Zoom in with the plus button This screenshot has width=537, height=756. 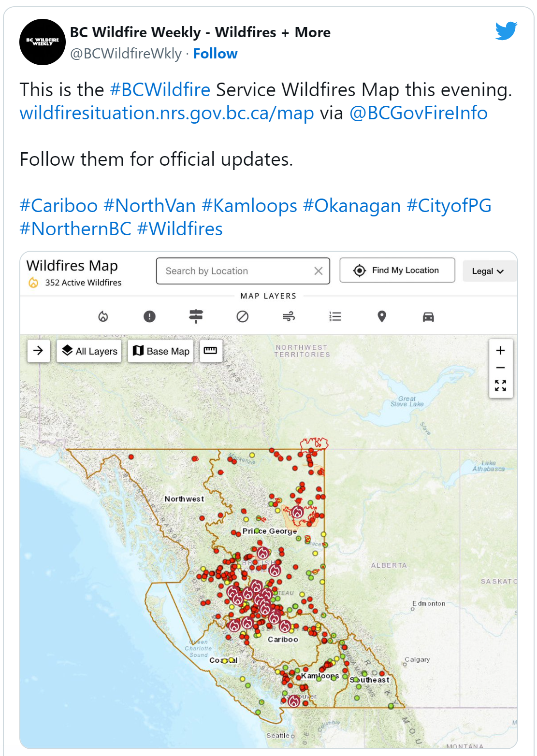coord(500,350)
